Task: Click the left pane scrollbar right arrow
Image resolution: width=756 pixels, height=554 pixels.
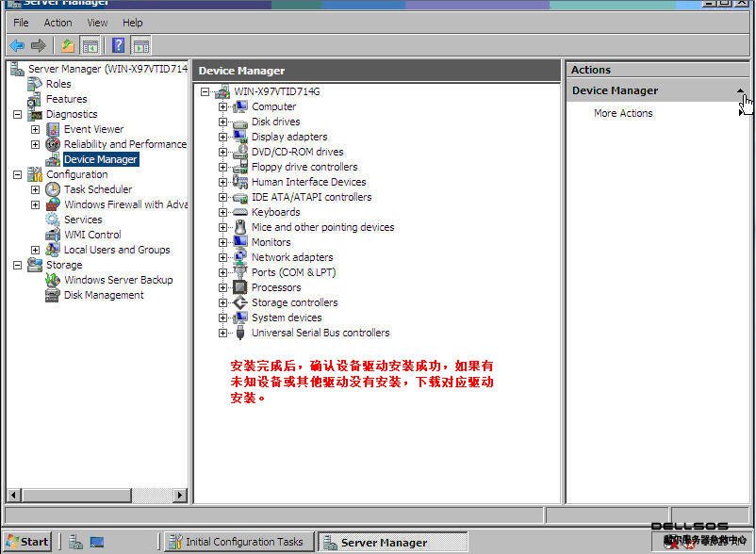Action: [180, 495]
